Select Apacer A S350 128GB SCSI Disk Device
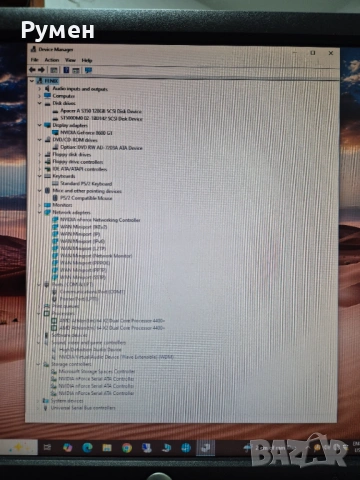Screen dimensions: 360x480 pyautogui.click(x=101, y=111)
